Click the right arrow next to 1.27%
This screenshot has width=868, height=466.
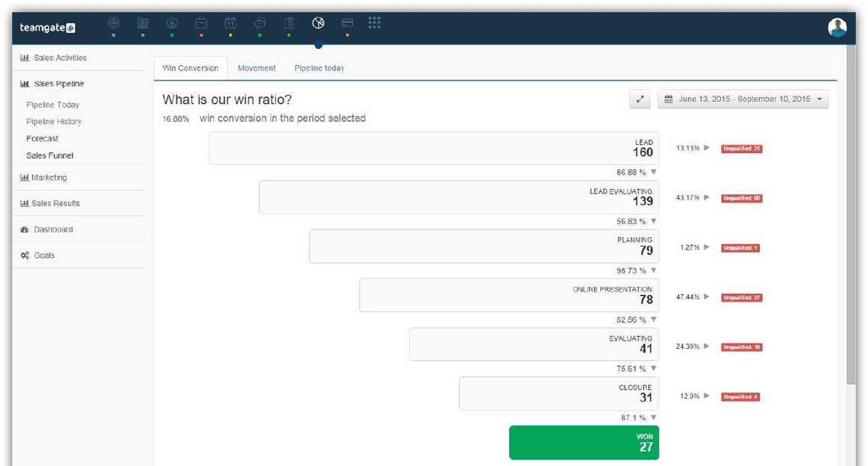pyautogui.click(x=707, y=247)
